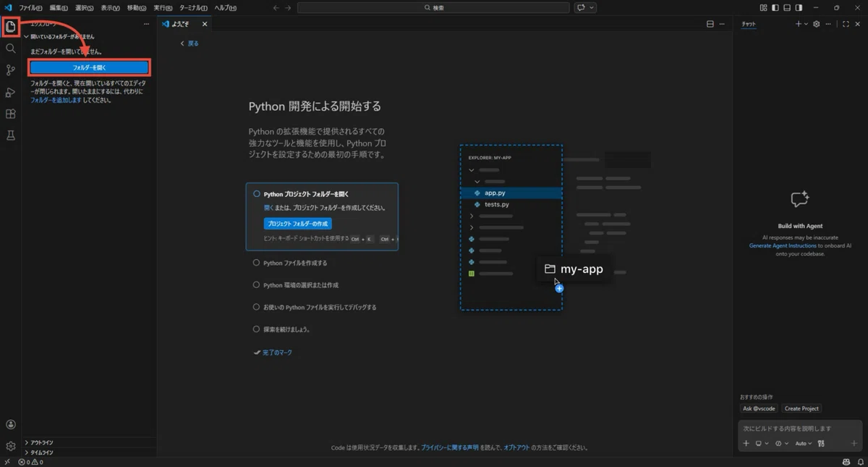Open the Extensions view
The width and height of the screenshot is (868, 467).
[x=10, y=114]
